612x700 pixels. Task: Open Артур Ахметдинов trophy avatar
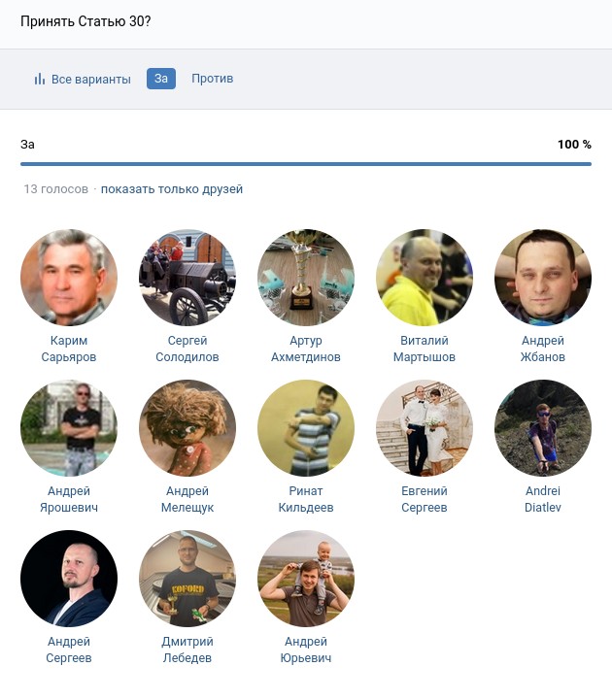pos(306,278)
